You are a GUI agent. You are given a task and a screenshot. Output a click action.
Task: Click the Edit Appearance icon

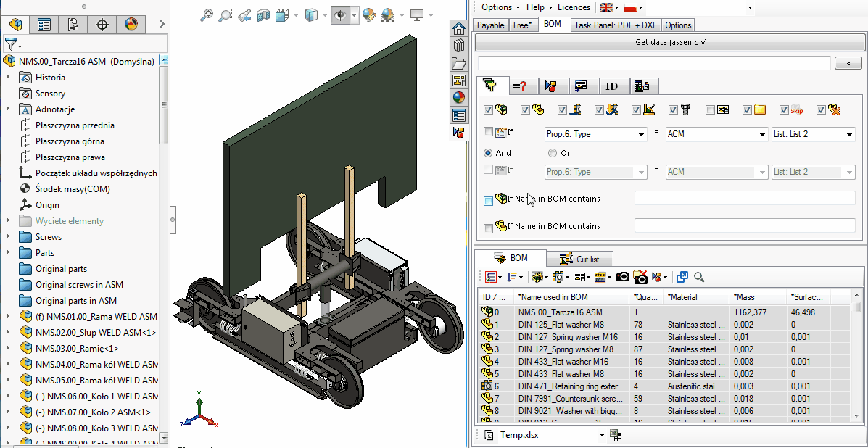click(x=368, y=15)
